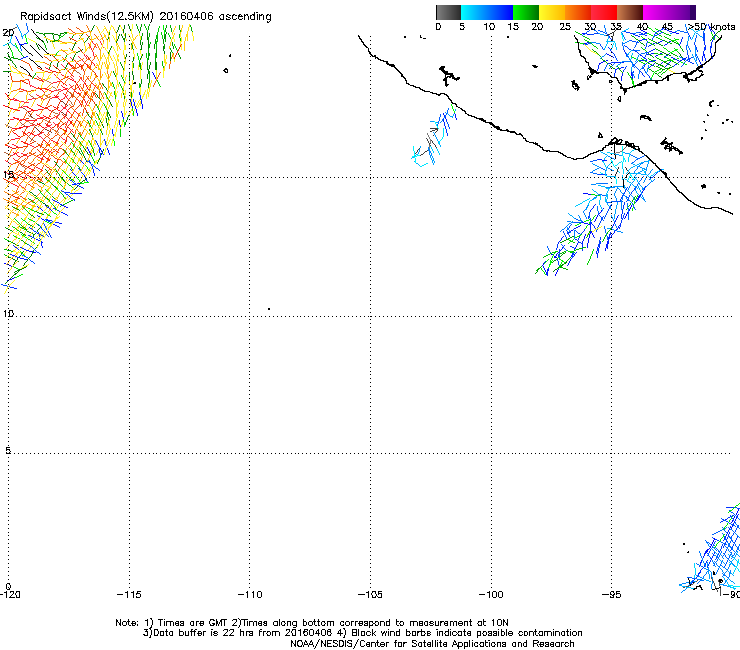
Task: Click the '-100' longitude axis label
Action: point(491,595)
